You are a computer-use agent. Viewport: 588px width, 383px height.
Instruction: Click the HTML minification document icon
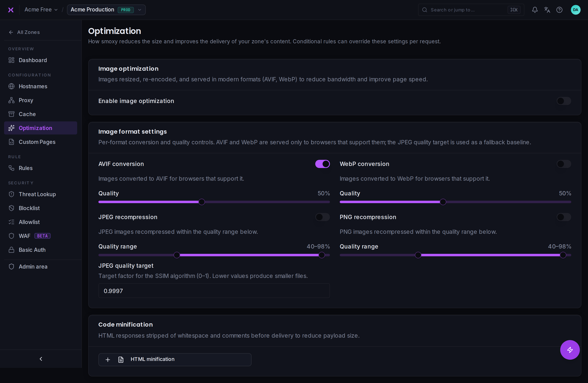(121, 359)
